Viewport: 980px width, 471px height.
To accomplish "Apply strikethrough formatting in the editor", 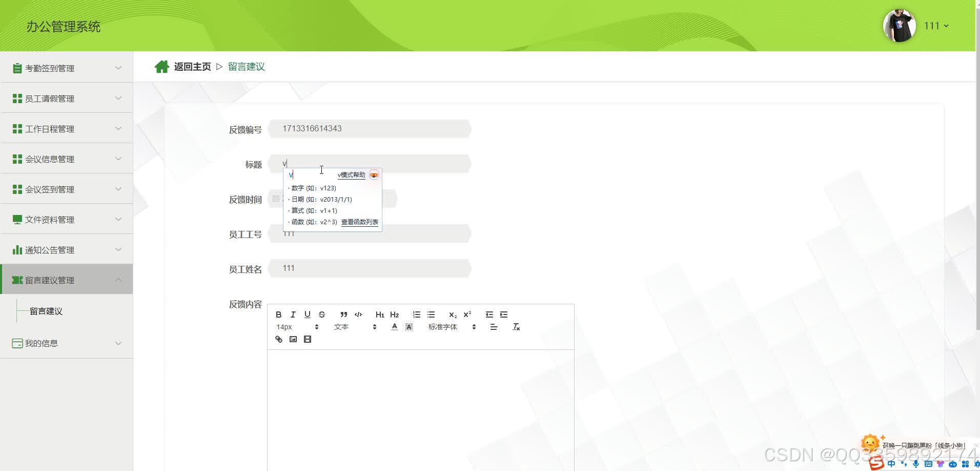I will [322, 315].
